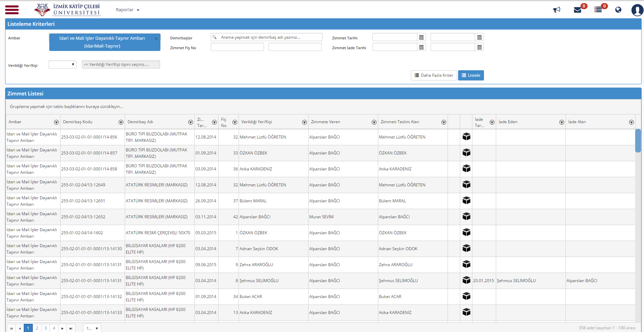Click box icon in the 03.09.2014 Atika KARADENİZ row
The height and width of the screenshot is (332, 644).
(466, 168)
